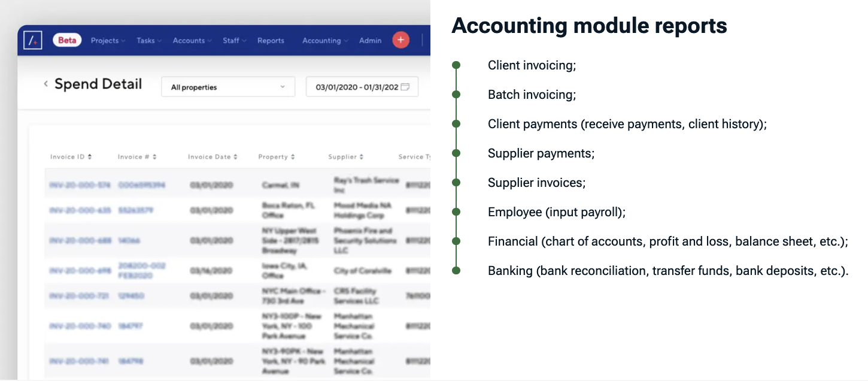Sort by Invoice ID column arrows

pos(90,157)
